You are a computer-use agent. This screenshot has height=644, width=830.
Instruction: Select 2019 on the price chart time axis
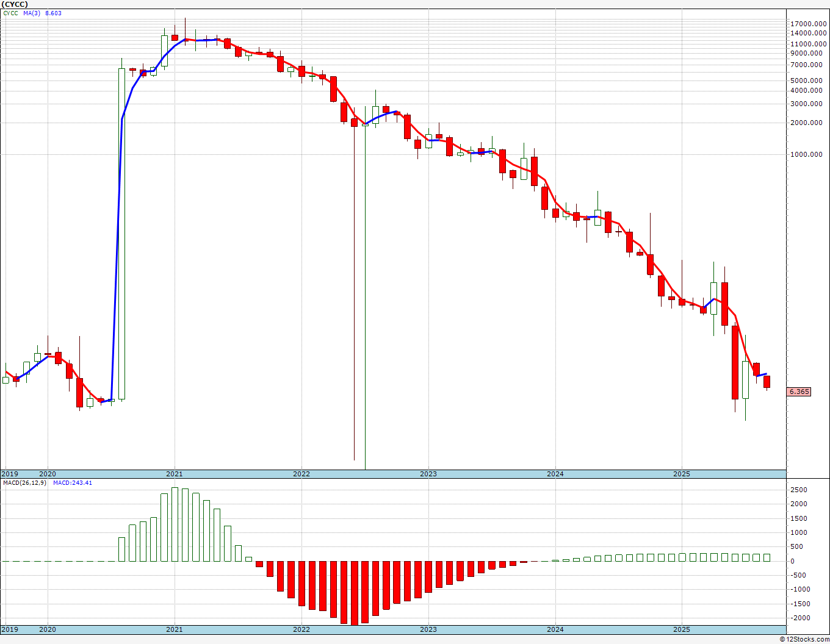[9, 474]
